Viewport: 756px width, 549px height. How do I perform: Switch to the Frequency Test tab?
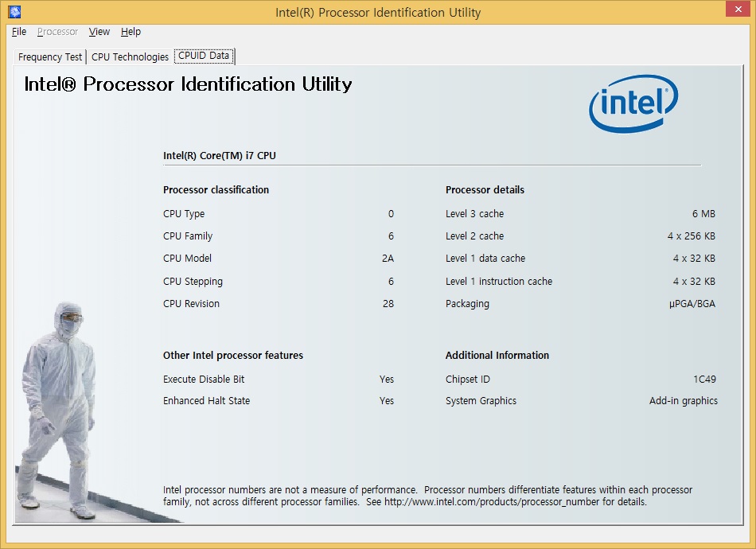(x=50, y=56)
